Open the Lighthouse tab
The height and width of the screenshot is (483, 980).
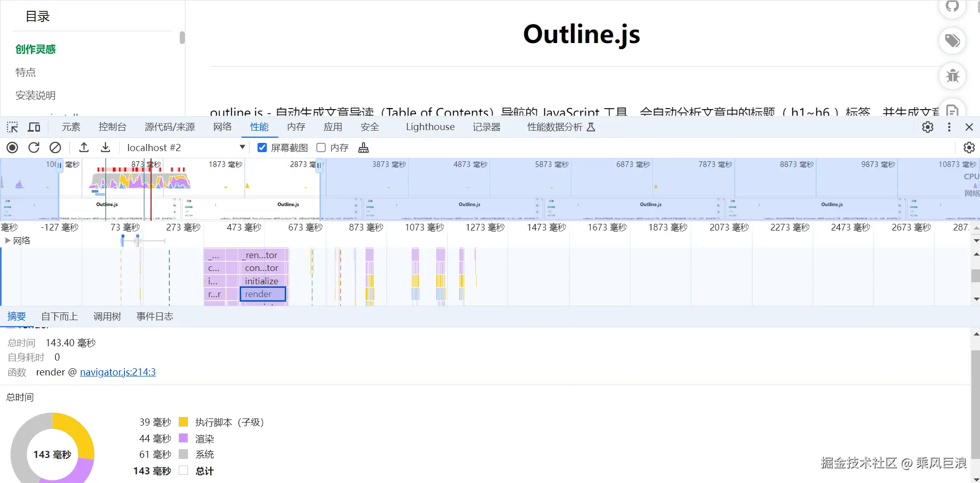pyautogui.click(x=430, y=127)
